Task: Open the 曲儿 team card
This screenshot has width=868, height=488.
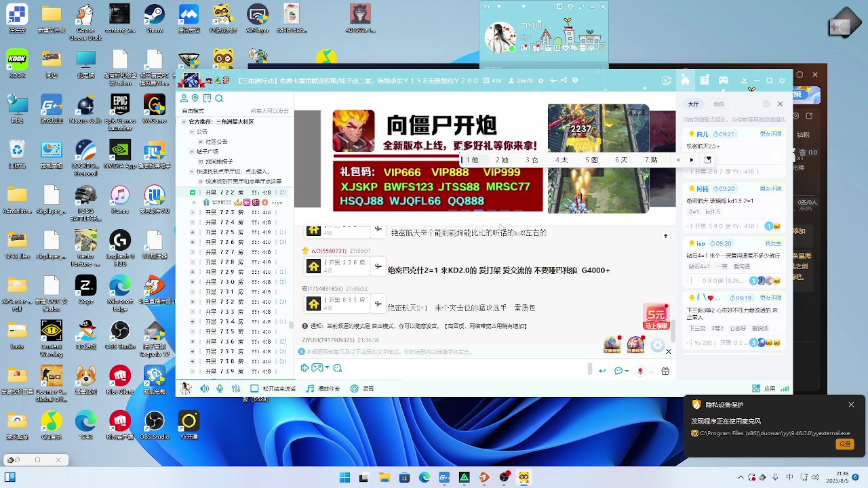Action: [734, 152]
